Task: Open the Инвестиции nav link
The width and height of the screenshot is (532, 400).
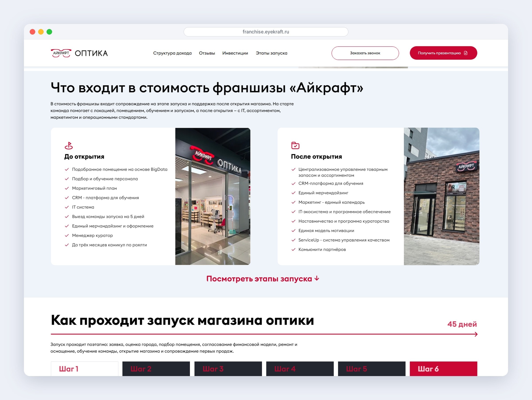Action: tap(235, 53)
